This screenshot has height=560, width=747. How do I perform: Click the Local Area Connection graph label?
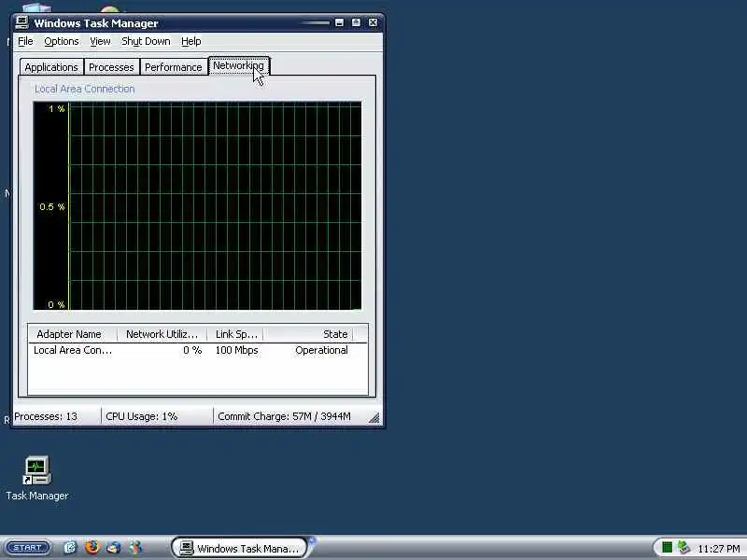(x=85, y=89)
